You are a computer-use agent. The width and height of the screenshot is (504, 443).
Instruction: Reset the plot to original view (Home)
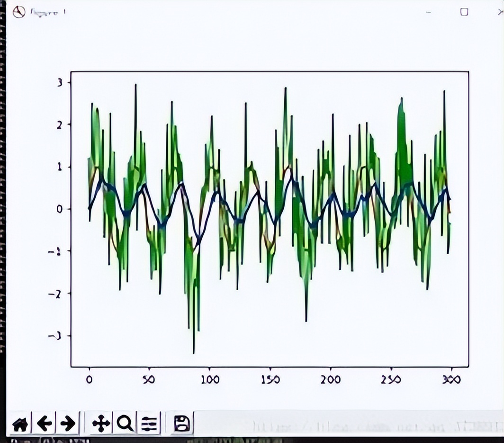(x=20, y=424)
